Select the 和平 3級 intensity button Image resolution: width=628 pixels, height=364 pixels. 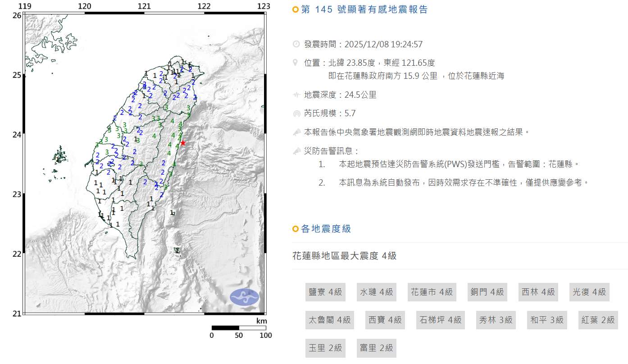(x=547, y=320)
